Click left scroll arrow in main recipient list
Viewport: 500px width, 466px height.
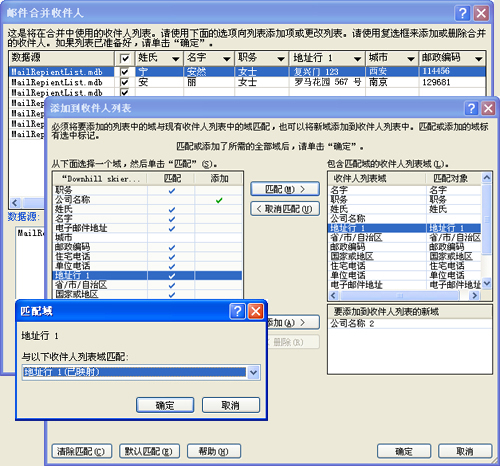click(15, 203)
